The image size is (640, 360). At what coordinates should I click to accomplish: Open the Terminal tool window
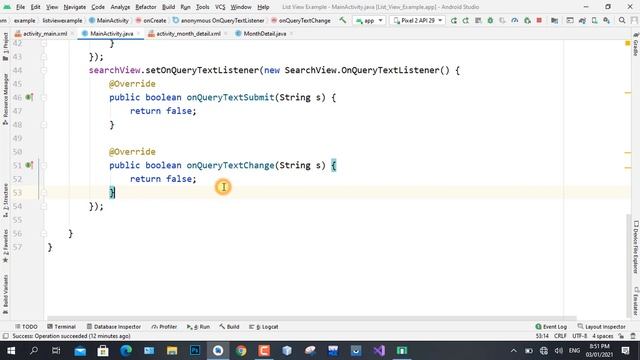coord(62,327)
